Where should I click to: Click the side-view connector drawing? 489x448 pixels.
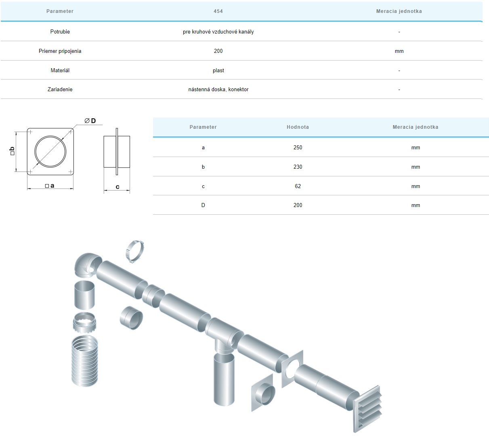(x=117, y=152)
